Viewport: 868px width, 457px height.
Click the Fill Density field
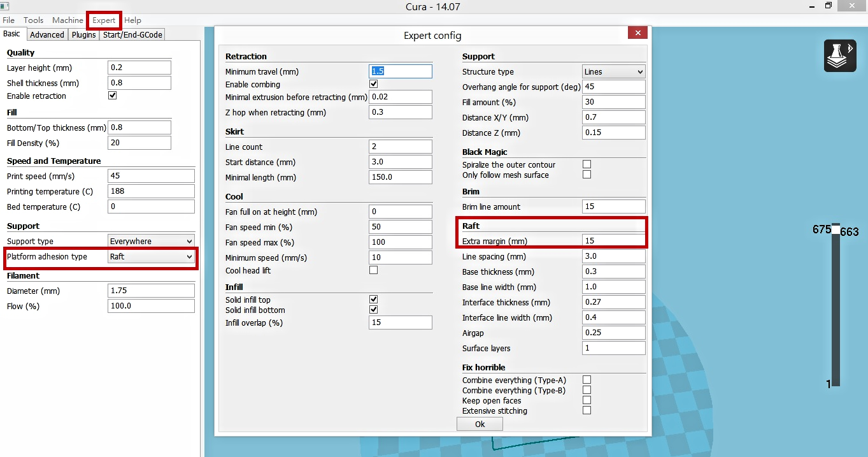tap(139, 143)
